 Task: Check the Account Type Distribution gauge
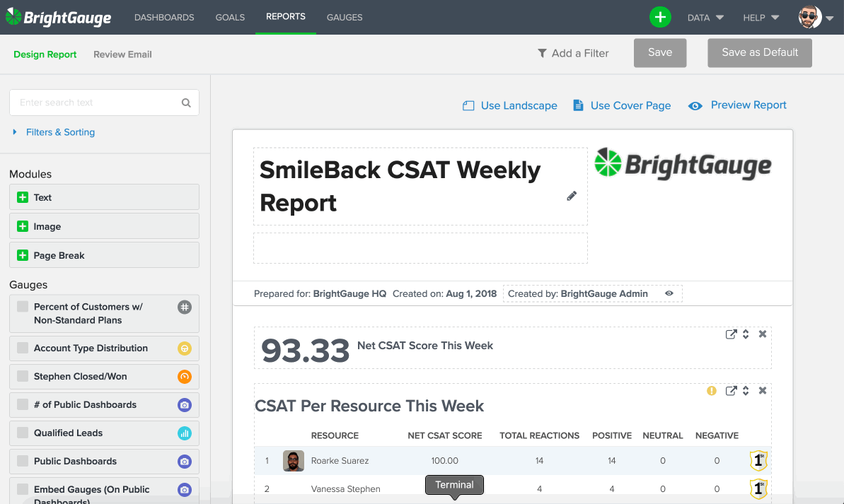click(23, 348)
